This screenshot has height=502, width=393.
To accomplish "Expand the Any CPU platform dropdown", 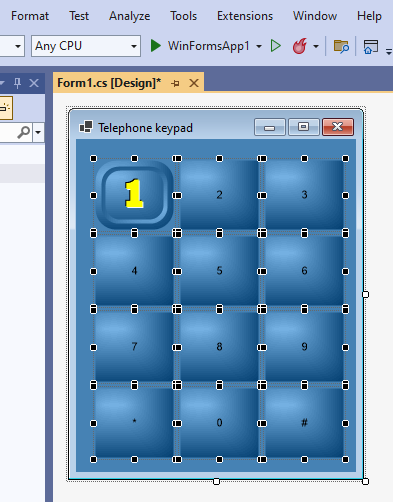I will [134, 46].
